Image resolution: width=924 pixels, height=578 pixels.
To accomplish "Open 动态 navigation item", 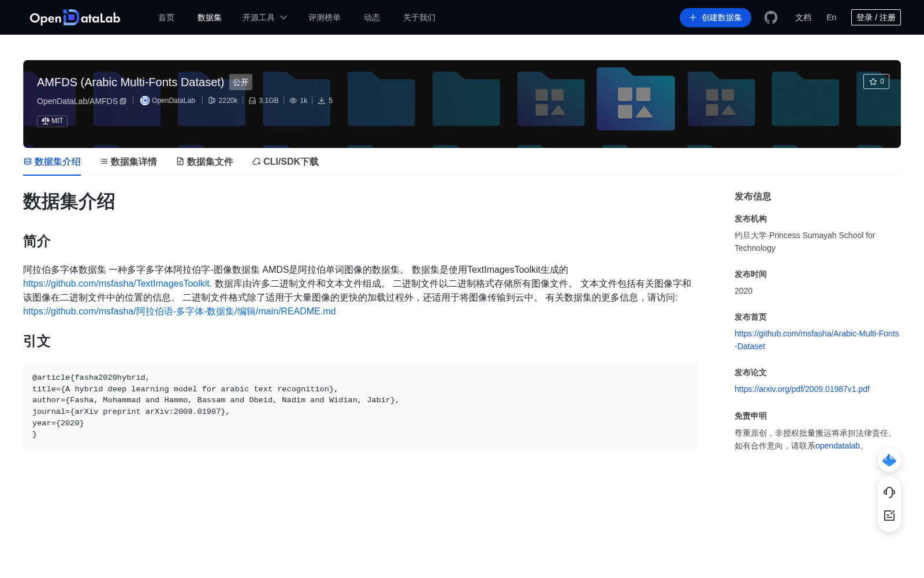I will (372, 17).
